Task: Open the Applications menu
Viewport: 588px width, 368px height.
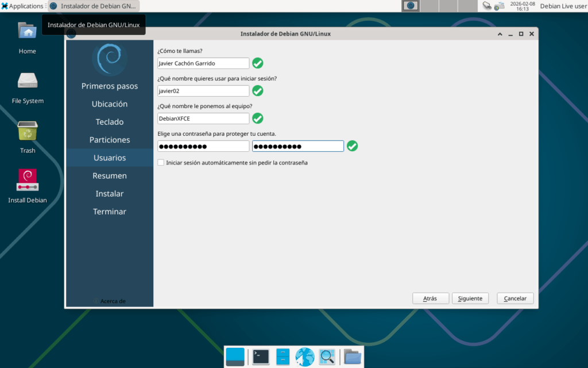Action: tap(22, 6)
